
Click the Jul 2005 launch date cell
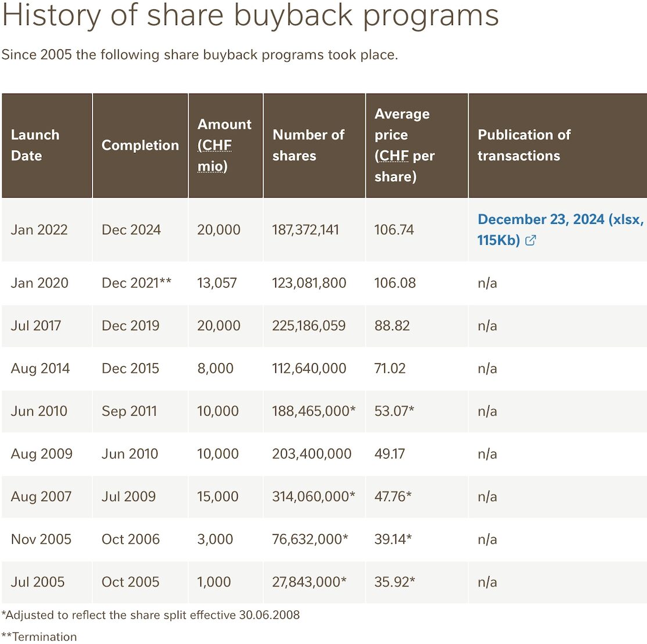pos(46,582)
